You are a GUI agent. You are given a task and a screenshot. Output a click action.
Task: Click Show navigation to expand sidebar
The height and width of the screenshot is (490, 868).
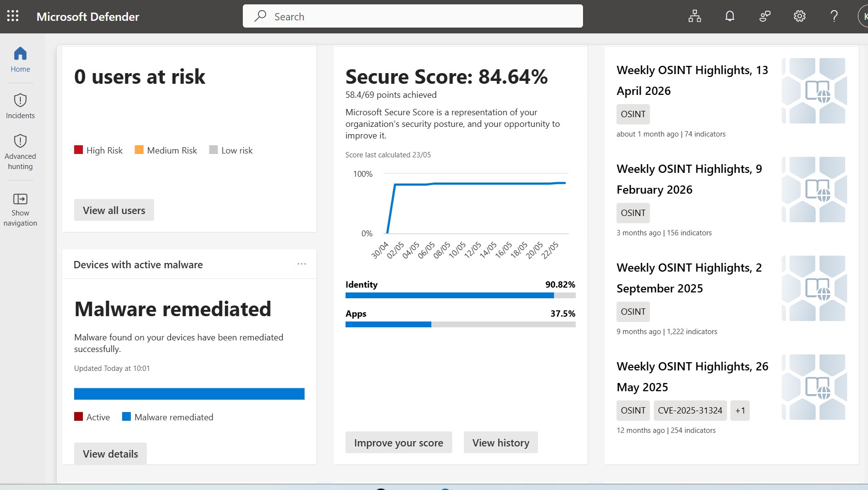click(x=20, y=210)
